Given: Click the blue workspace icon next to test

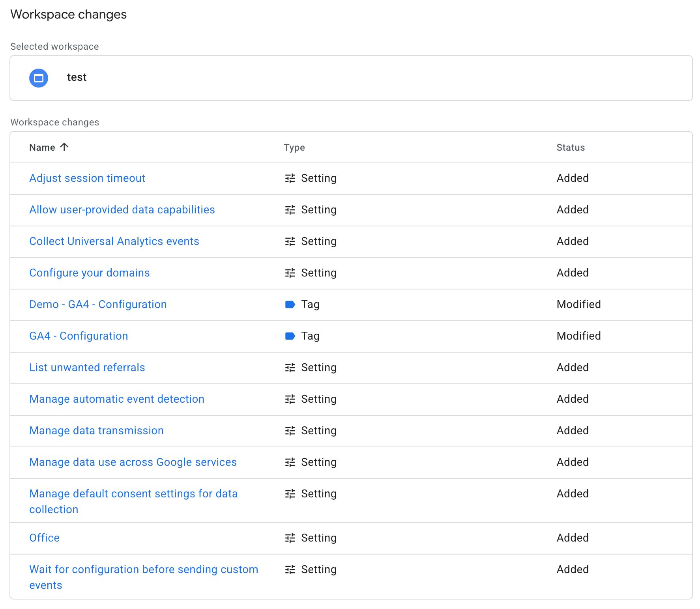Looking at the screenshot, I should point(39,78).
